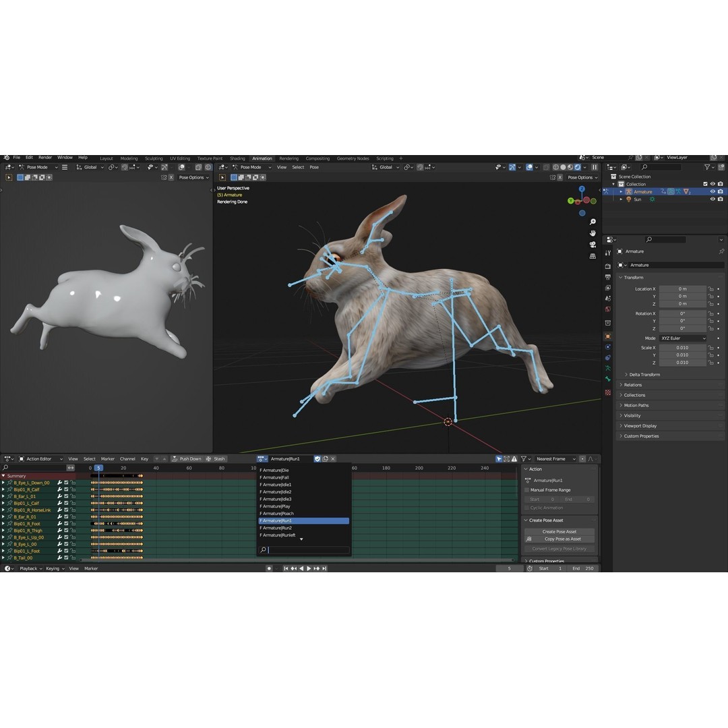The width and height of the screenshot is (728, 728).
Task: Toggle Sun visibility eye in outliner
Action: (x=712, y=199)
